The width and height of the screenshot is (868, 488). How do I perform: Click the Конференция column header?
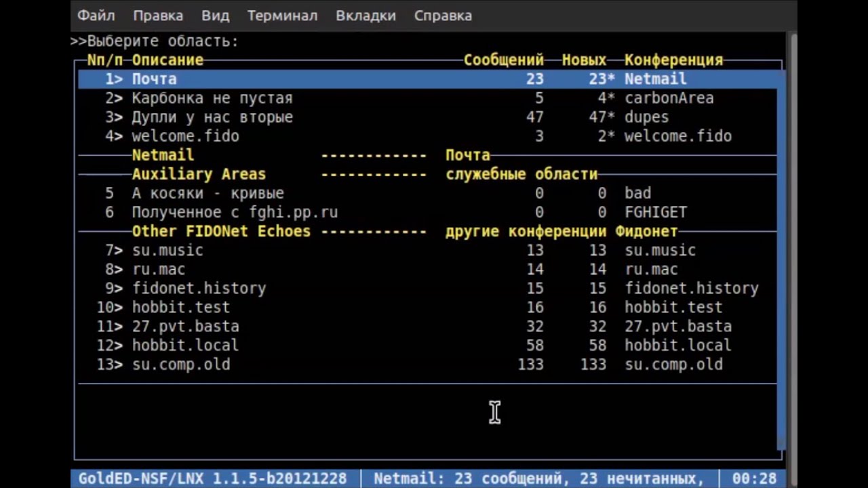pos(673,60)
